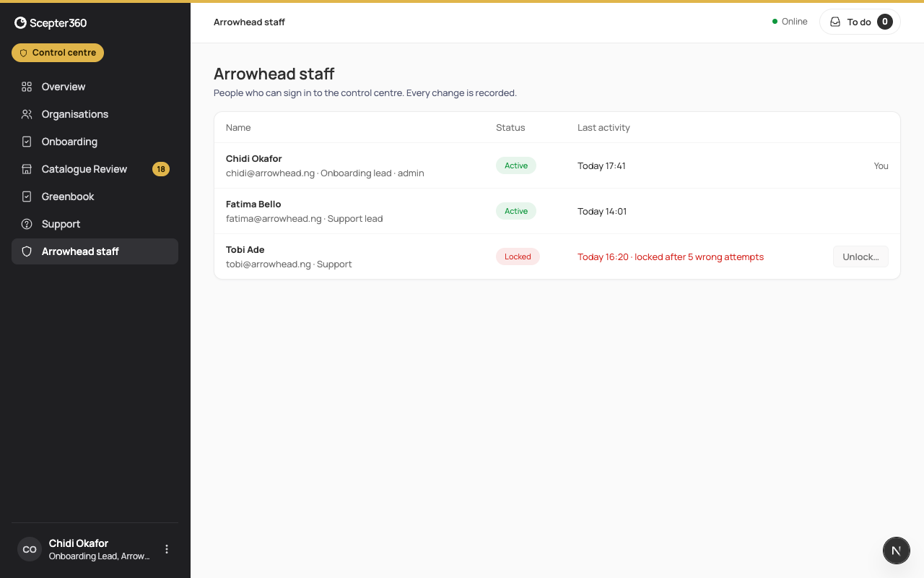Image resolution: width=924 pixels, height=578 pixels.
Task: Click the CO avatar circle
Action: pos(30,549)
